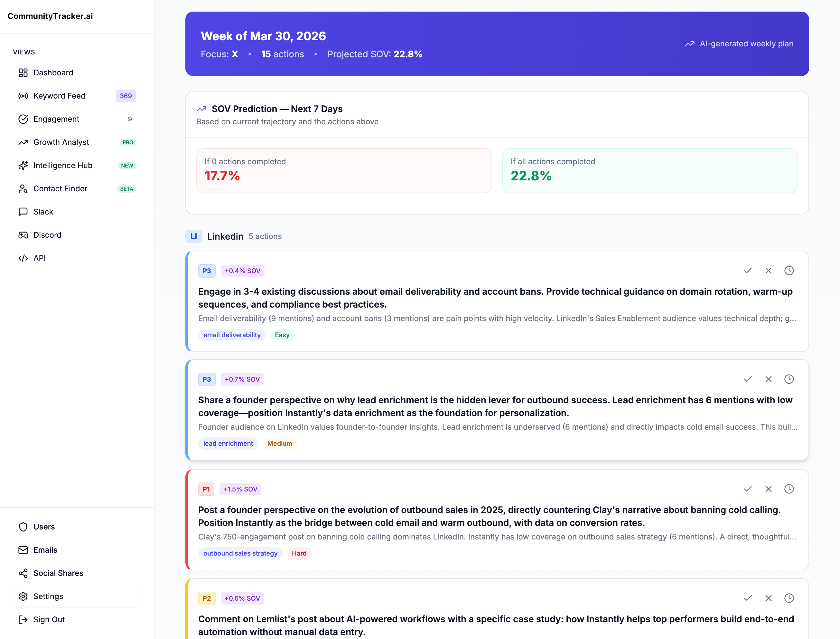Click the Growth Analyst trending icon
The image size is (840, 639).
coord(23,142)
